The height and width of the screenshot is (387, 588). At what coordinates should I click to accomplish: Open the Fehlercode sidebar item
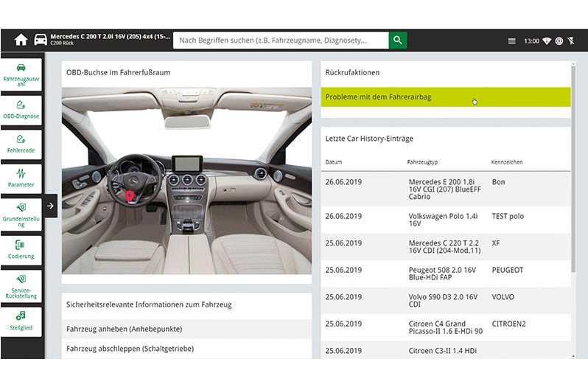21,143
